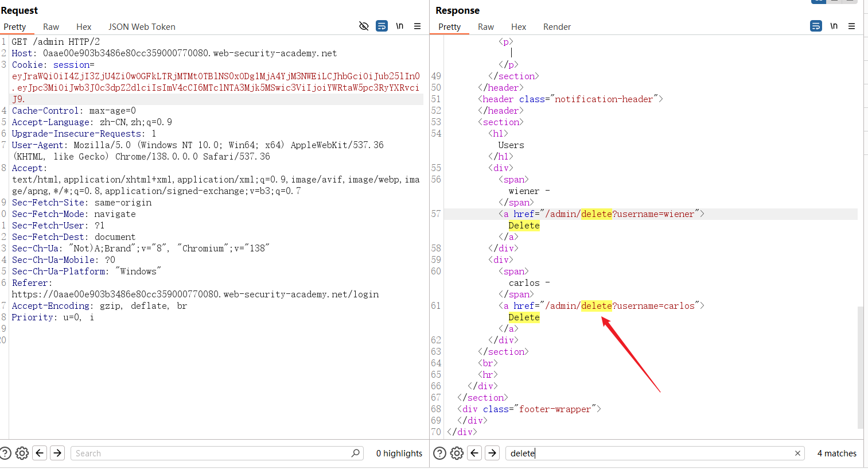Switch to the Response Raw tab
This screenshot has width=868, height=469.
(x=486, y=27)
